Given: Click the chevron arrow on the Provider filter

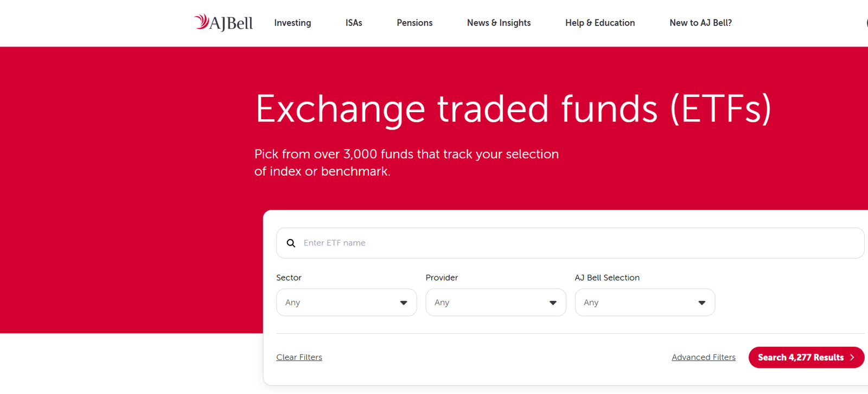Looking at the screenshot, I should coord(553,302).
